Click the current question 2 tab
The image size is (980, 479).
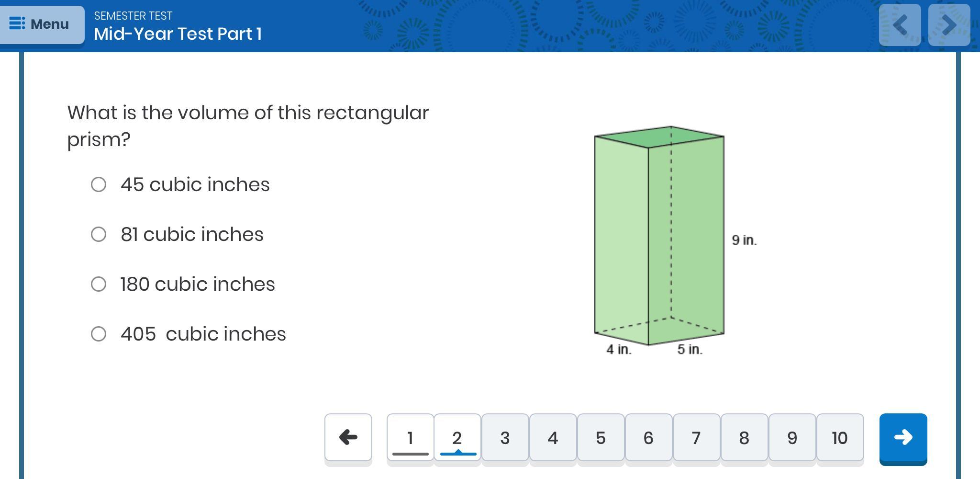pyautogui.click(x=457, y=438)
